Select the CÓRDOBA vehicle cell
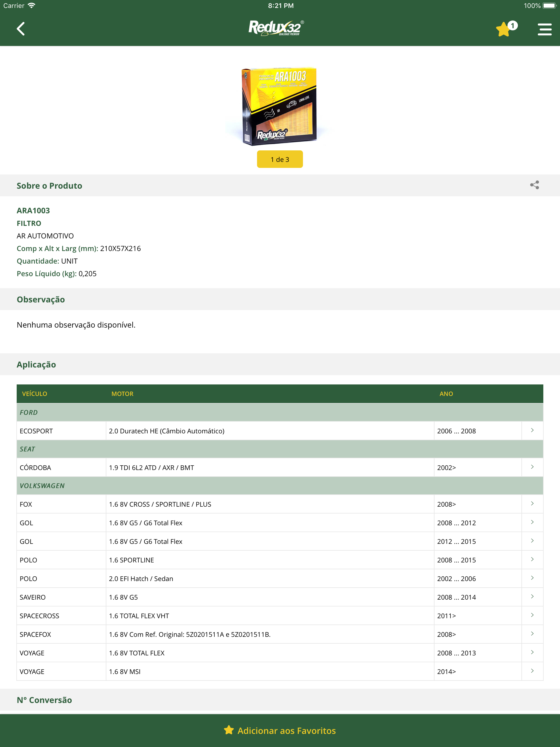 coord(62,468)
